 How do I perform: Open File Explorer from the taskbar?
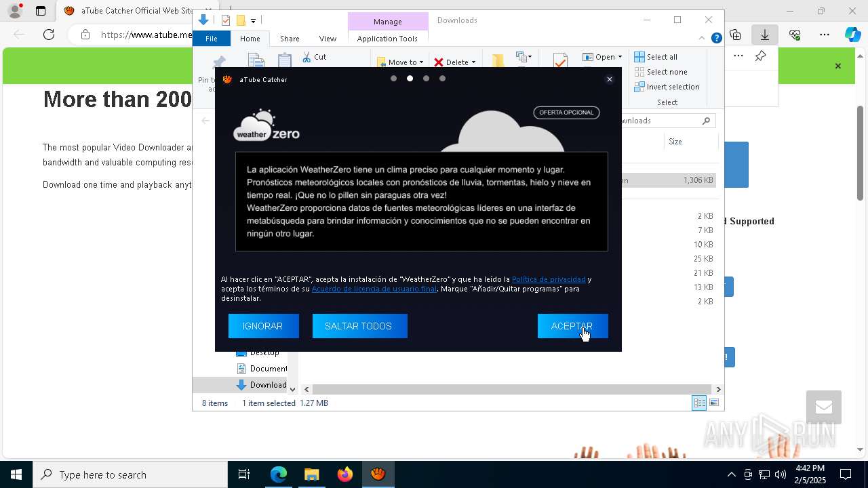(x=311, y=474)
